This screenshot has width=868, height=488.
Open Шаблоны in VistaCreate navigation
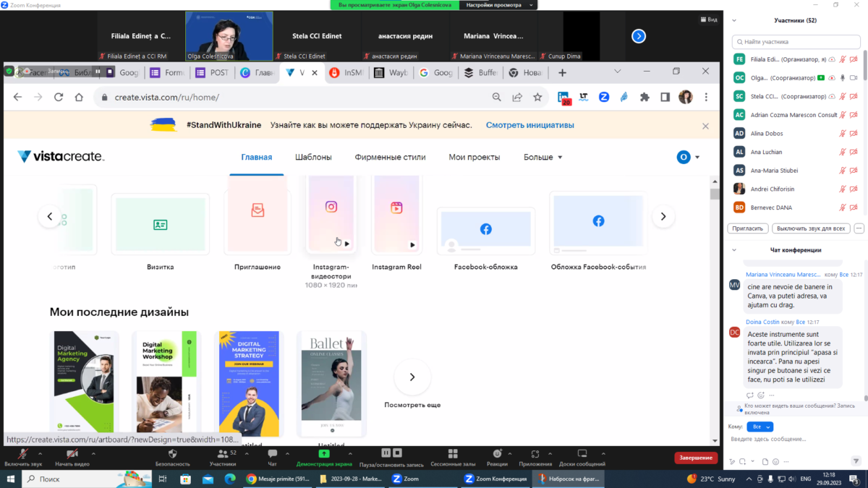(313, 157)
